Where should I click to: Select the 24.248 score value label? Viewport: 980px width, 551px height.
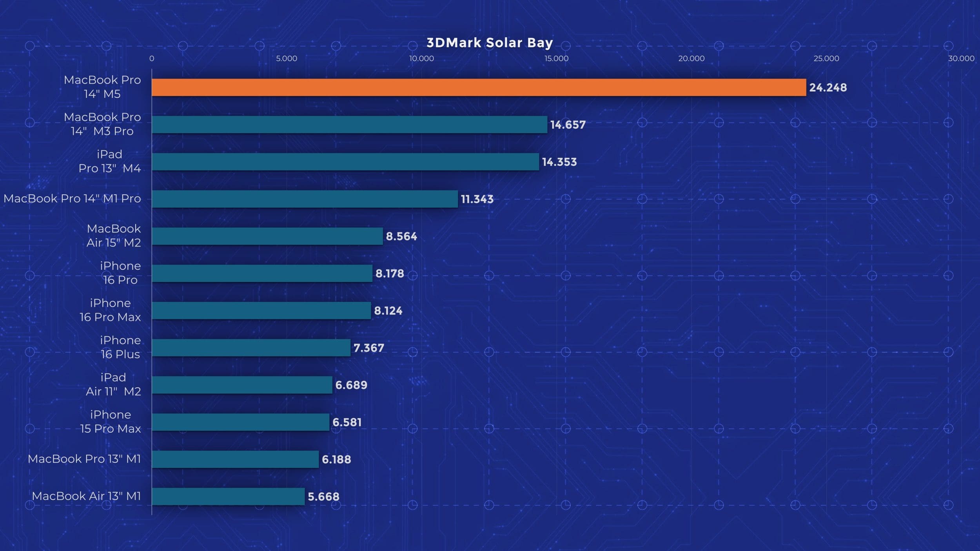click(x=828, y=87)
